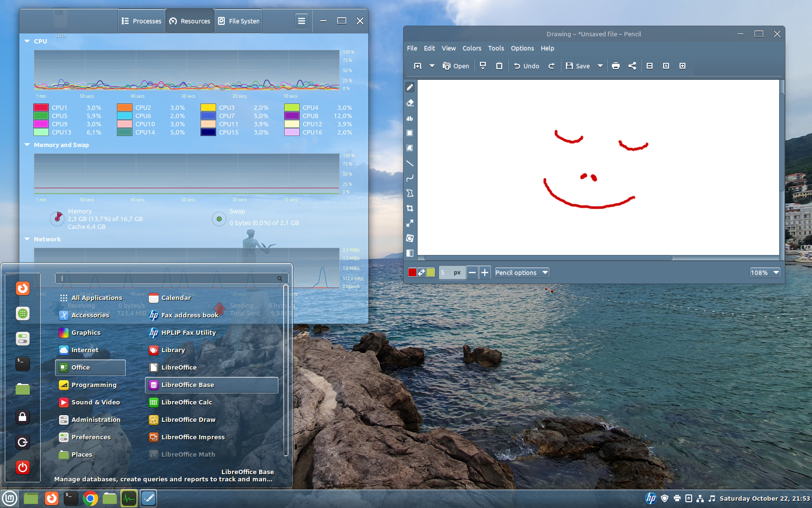Open the Save options dropdown arrow

(x=600, y=66)
